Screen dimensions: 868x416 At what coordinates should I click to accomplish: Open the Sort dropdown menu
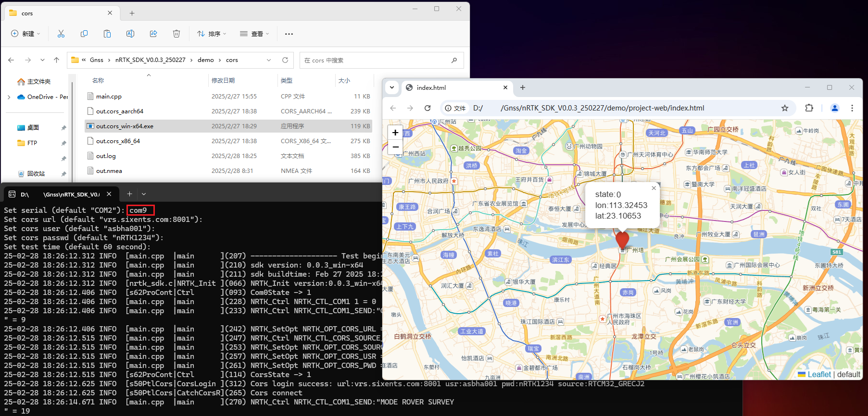point(212,34)
